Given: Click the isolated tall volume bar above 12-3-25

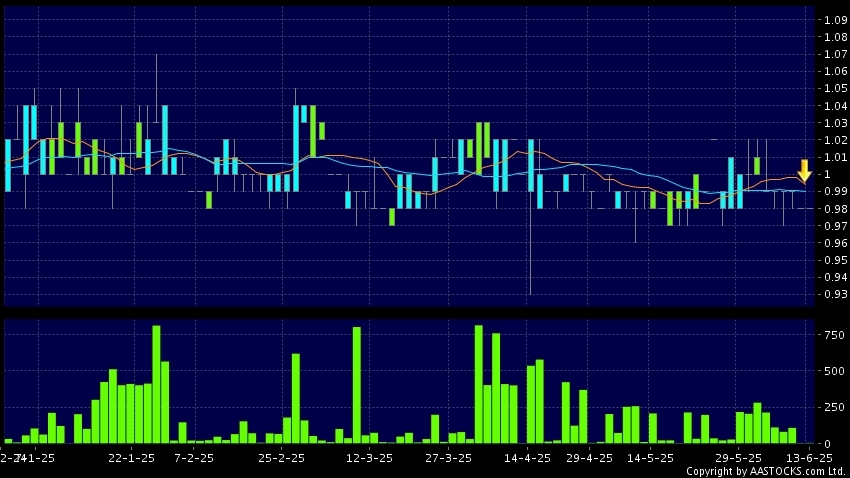Looking at the screenshot, I should pos(357,385).
